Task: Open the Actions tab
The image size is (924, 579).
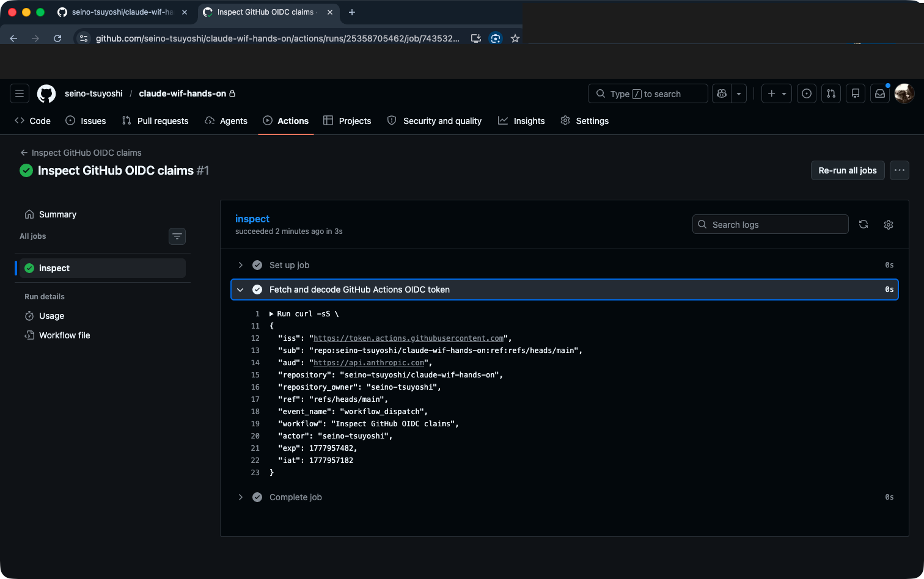Action: (286, 121)
